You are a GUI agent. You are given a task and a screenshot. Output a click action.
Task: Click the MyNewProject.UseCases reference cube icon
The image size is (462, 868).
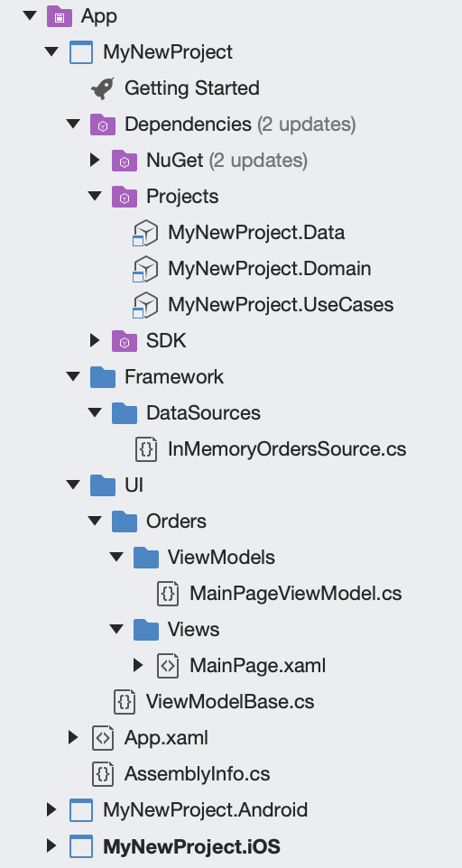[x=145, y=305]
